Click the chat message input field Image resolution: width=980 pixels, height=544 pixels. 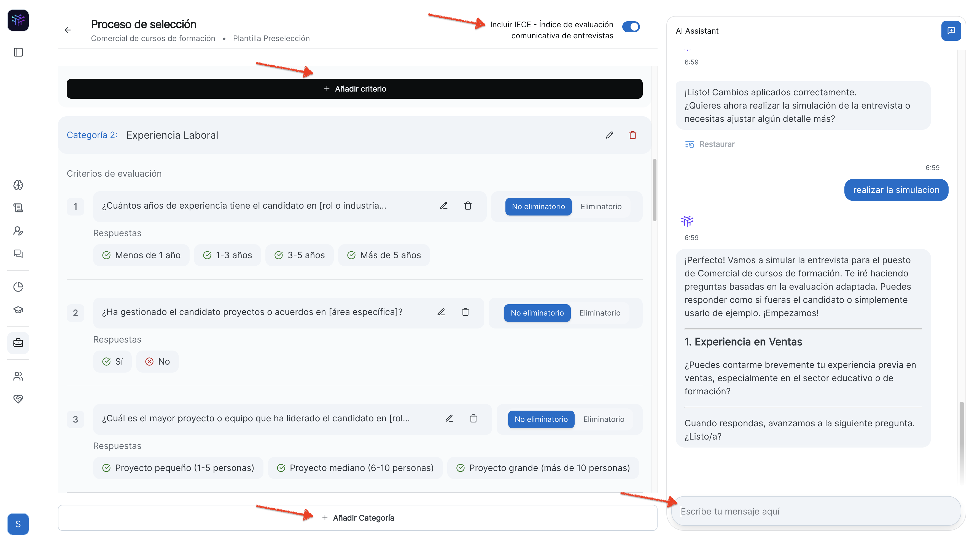[x=816, y=511]
